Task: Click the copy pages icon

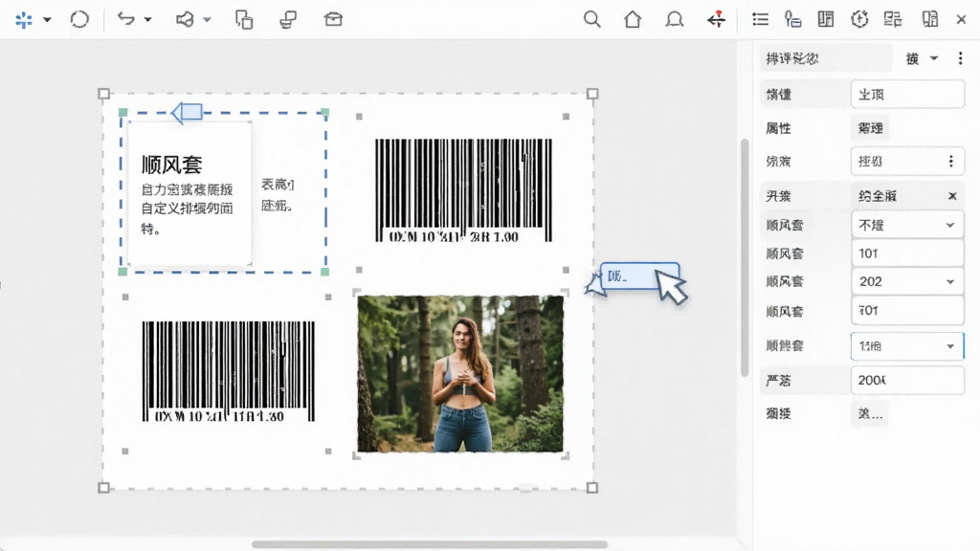Action: (x=244, y=20)
